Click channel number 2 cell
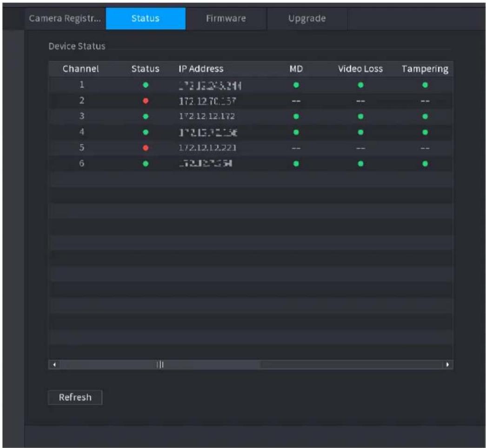The image size is (486, 448). (x=81, y=100)
